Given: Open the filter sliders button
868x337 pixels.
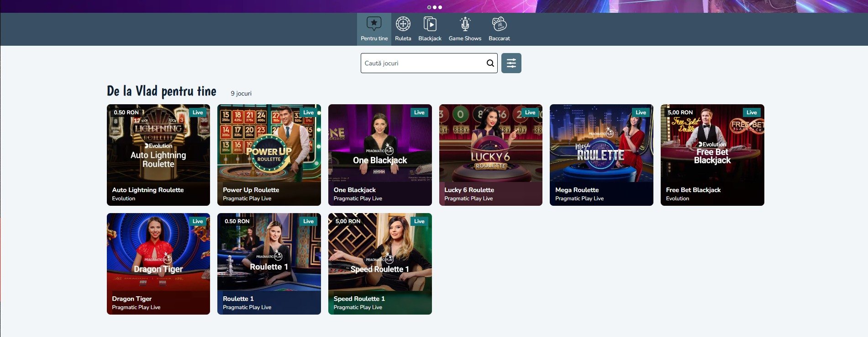Looking at the screenshot, I should click(x=511, y=63).
